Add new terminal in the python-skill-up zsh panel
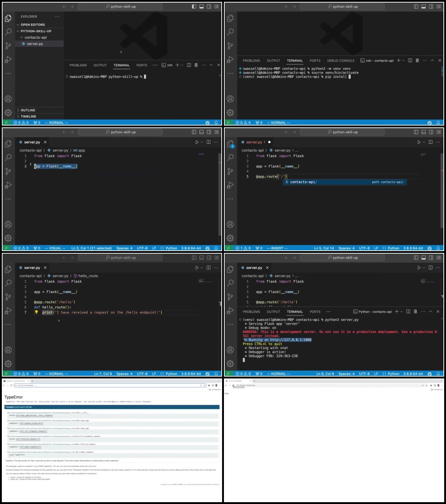Image resolution: width=446 pixels, height=504 pixels. point(177,65)
